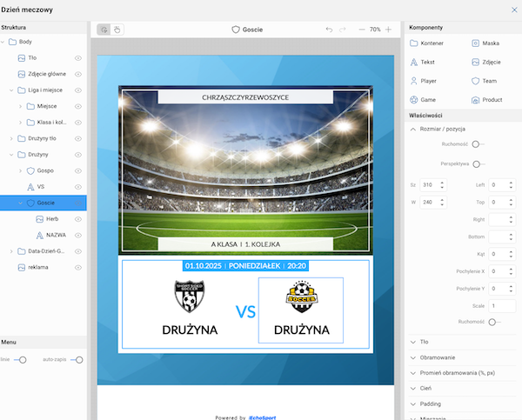This screenshot has height=420, width=522.
Task: Expand the Klasa i kol... folder
Action: (20, 123)
